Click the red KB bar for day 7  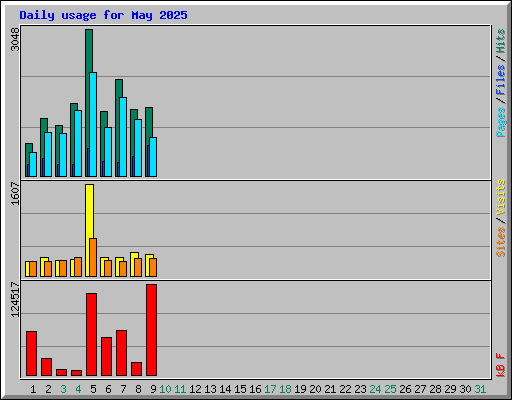[121, 353]
